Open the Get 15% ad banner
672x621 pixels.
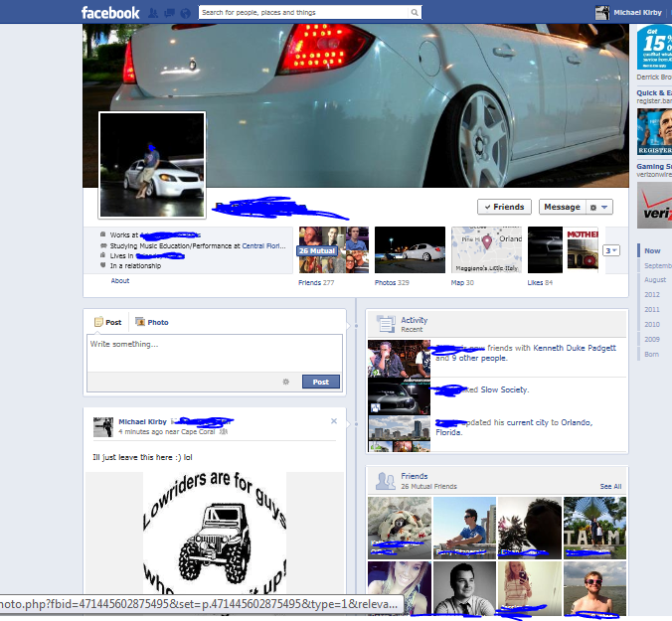(654, 47)
